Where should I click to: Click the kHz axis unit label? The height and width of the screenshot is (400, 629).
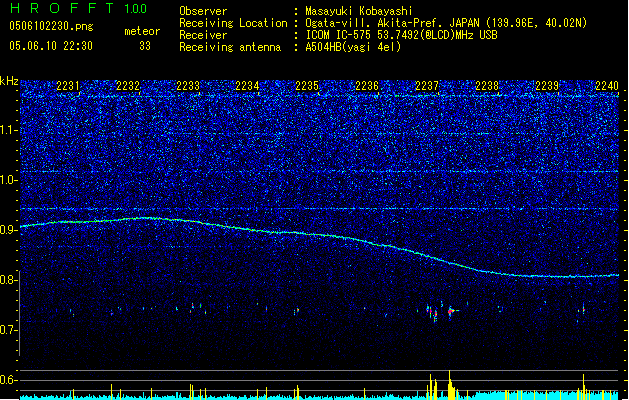click(x=9, y=81)
